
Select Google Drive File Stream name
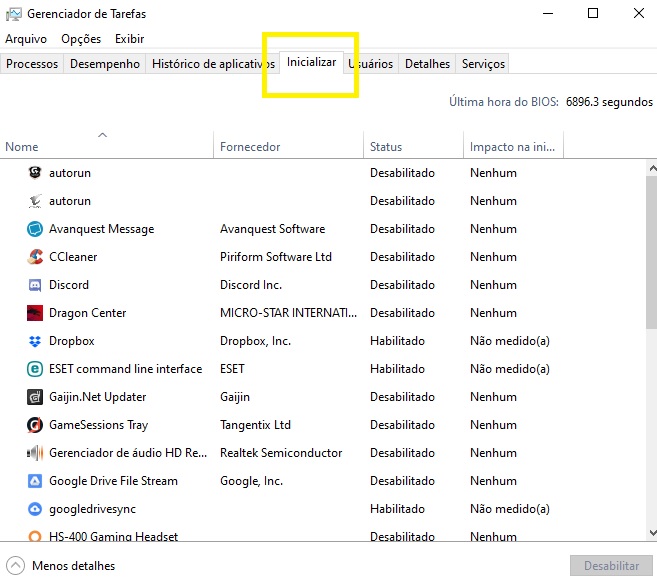(113, 481)
